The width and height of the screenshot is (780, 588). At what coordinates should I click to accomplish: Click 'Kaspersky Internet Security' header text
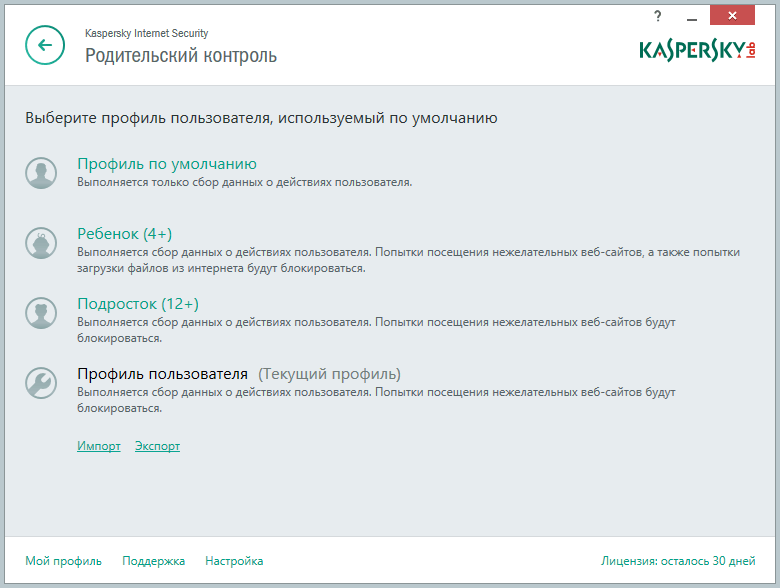point(147,33)
